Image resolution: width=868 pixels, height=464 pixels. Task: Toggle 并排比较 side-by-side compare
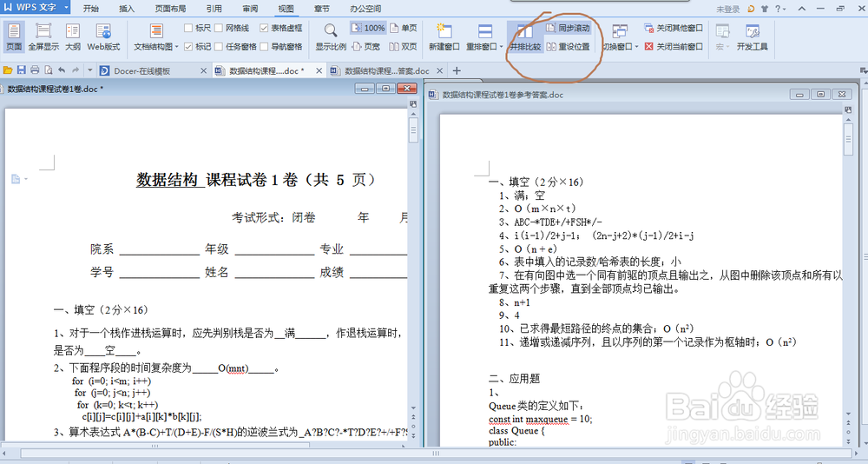click(525, 36)
